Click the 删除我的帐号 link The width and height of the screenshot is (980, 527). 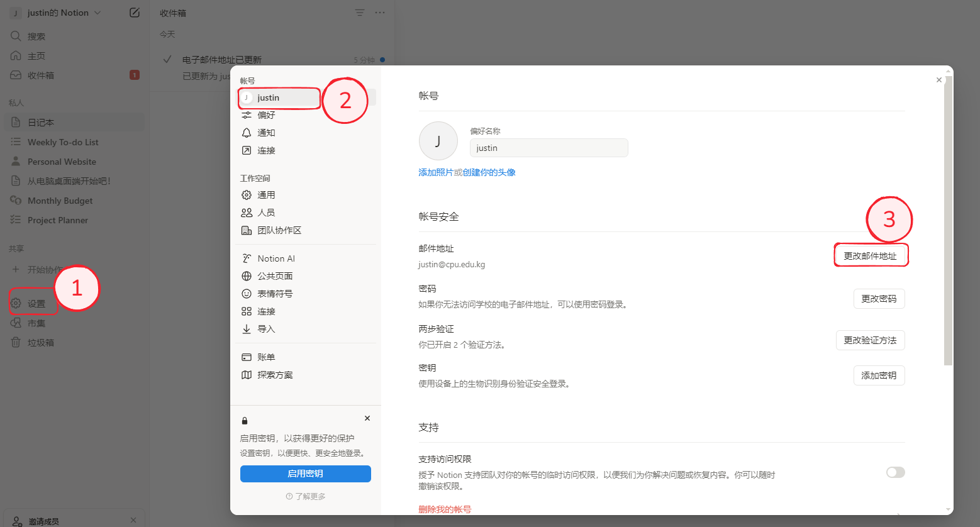(x=445, y=509)
